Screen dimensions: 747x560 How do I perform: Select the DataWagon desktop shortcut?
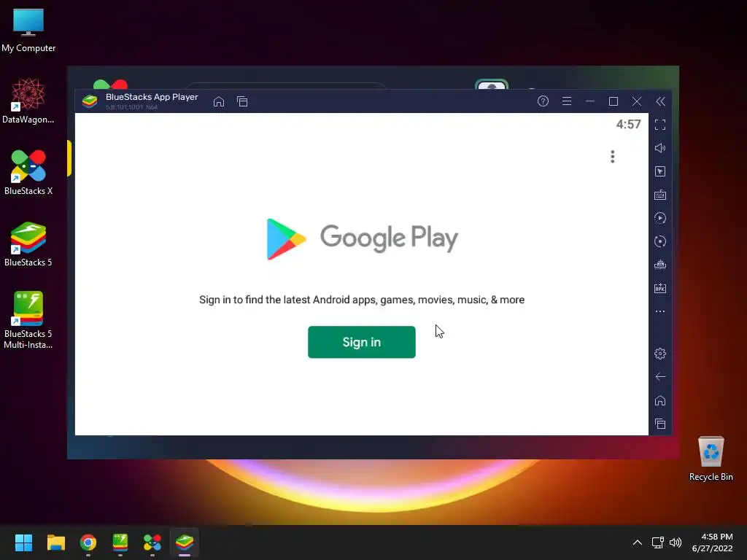tap(28, 101)
